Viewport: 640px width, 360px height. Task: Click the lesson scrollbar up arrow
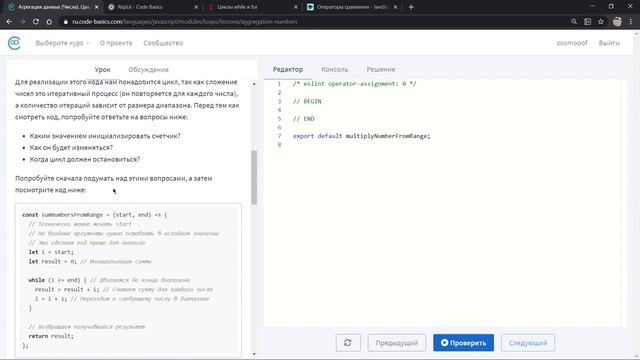254,84
